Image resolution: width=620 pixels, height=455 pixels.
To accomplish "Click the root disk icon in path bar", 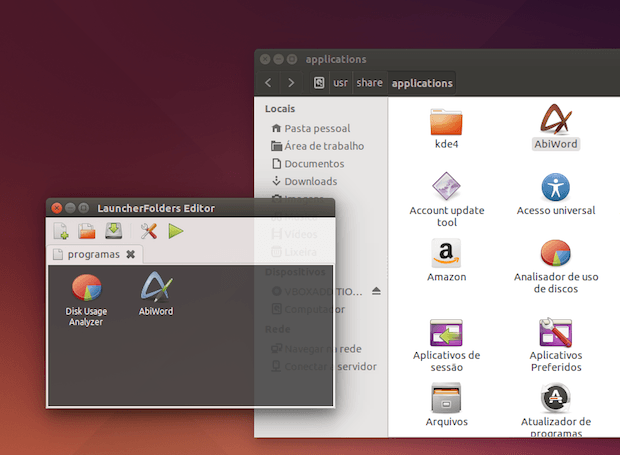I will pyautogui.click(x=319, y=83).
